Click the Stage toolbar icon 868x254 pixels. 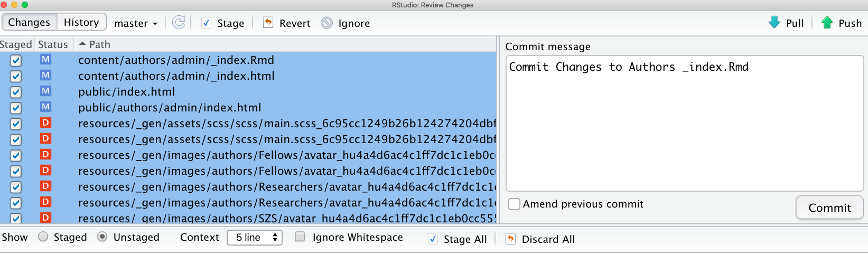207,23
